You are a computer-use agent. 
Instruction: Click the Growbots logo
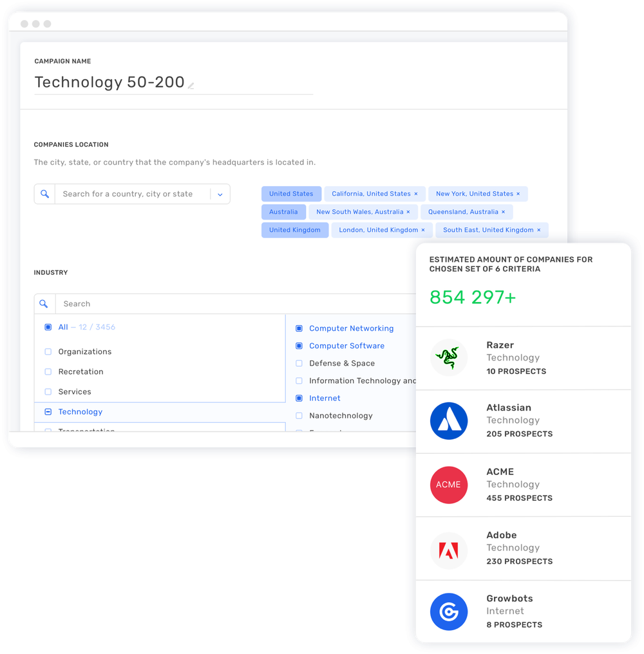(449, 612)
